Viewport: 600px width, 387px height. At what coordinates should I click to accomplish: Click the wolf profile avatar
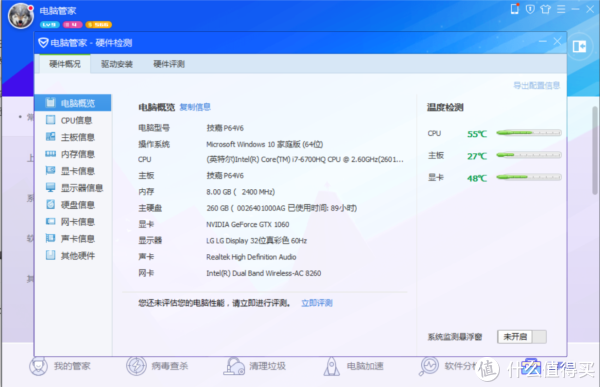21,16
